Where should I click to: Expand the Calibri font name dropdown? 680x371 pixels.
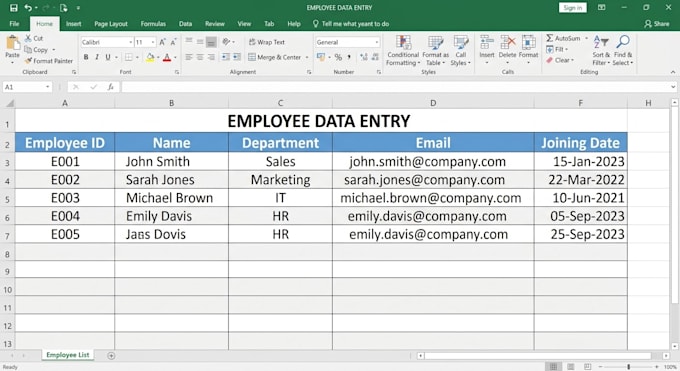pyautogui.click(x=131, y=42)
